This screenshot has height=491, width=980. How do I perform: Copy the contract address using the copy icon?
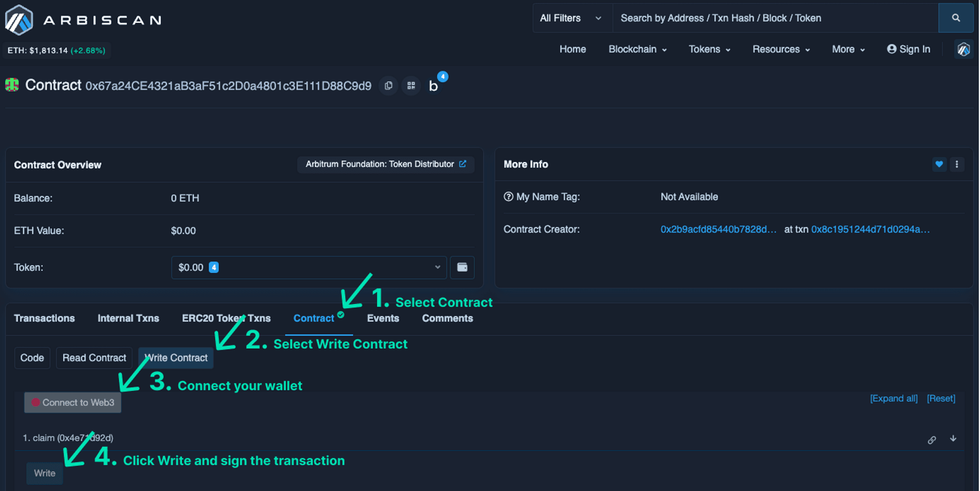coord(388,86)
